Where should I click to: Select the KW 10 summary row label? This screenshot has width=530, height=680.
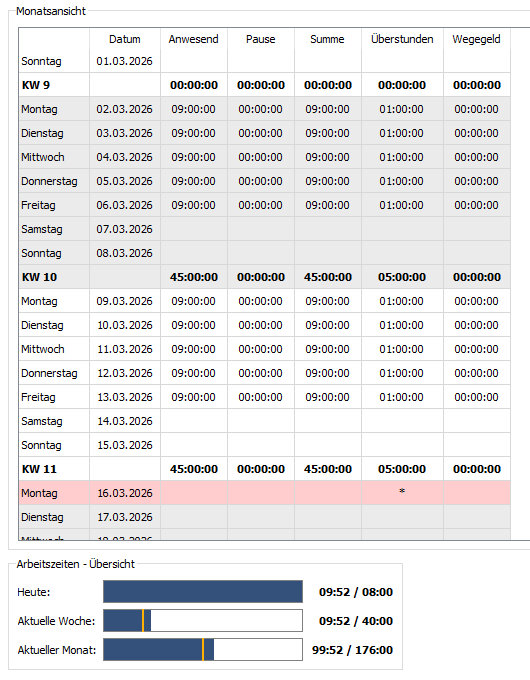pyautogui.click(x=39, y=277)
